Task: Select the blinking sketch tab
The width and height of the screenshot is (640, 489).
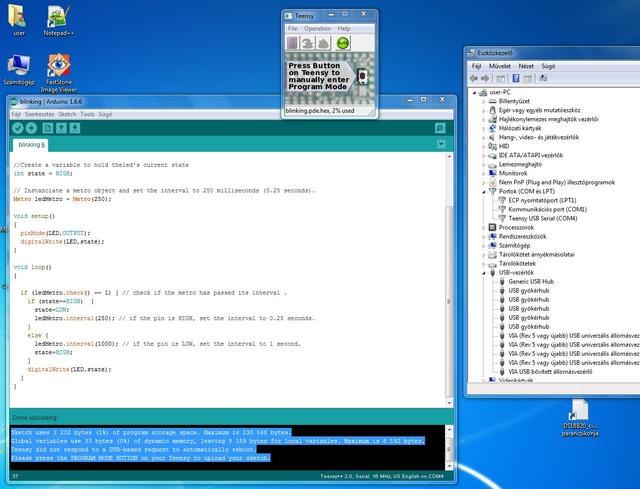Action: 36,145
